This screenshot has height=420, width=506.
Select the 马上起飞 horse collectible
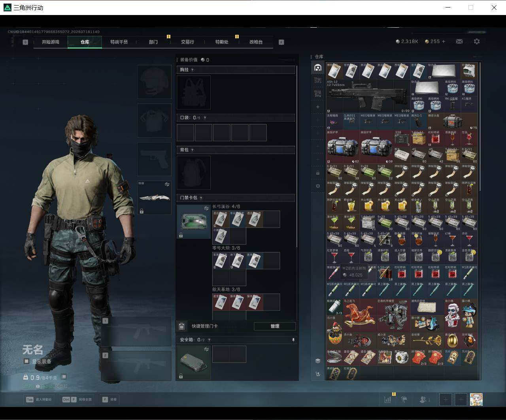point(360,315)
